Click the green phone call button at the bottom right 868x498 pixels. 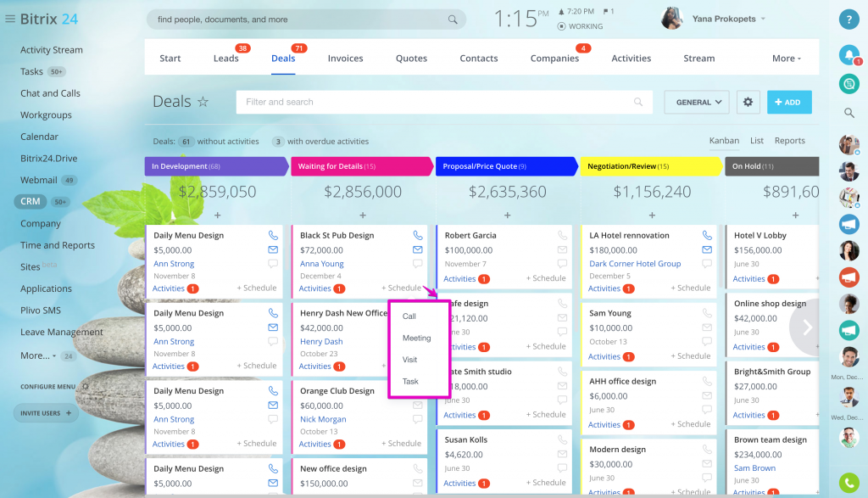click(x=849, y=483)
